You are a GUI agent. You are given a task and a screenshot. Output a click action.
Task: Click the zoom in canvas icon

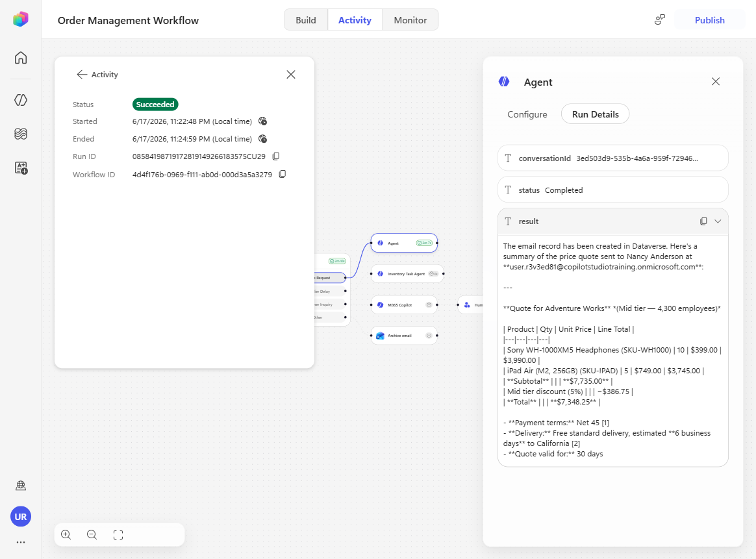pos(66,535)
